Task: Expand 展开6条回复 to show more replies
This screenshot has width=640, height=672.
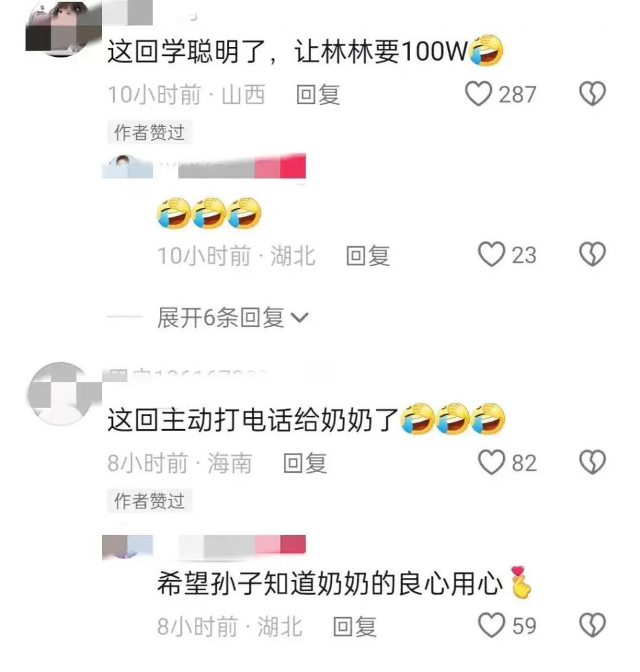Action: [x=232, y=317]
